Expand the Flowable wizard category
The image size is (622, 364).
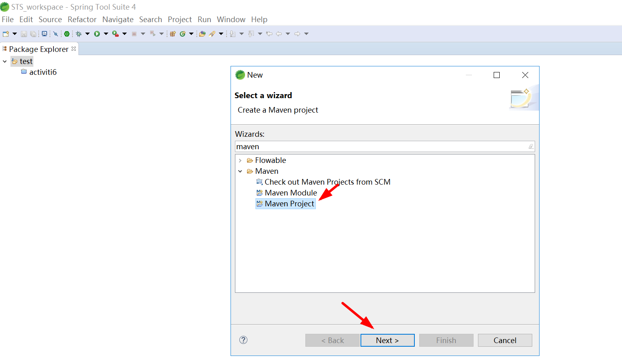point(240,160)
